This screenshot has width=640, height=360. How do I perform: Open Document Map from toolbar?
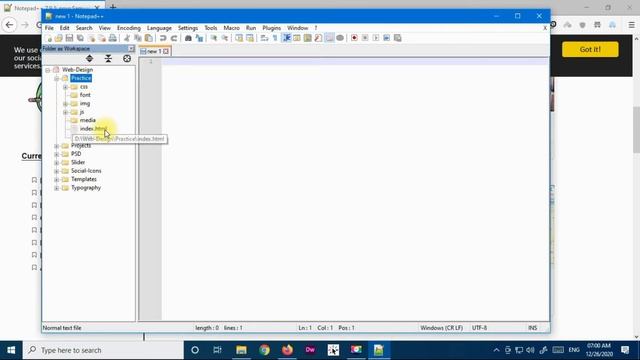pyautogui.click(x=307, y=38)
